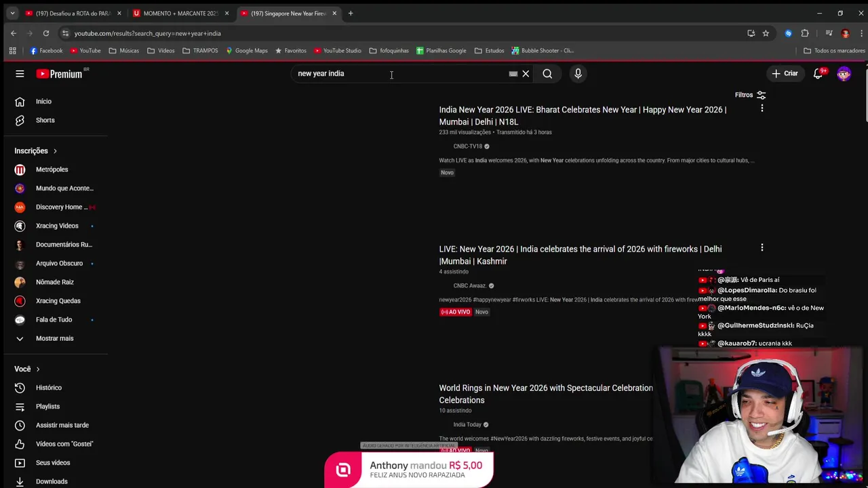Open the YouTube guide hamburger menu
This screenshot has height=488, width=868.
tap(20, 74)
